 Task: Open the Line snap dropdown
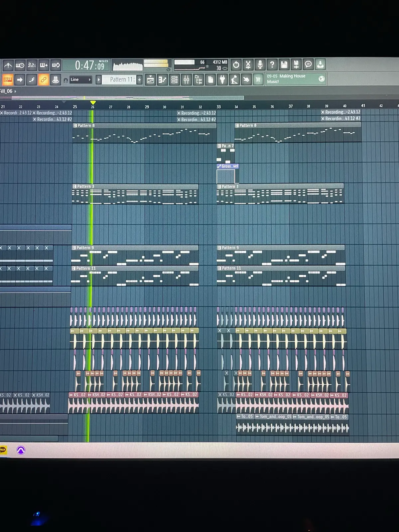(x=81, y=80)
